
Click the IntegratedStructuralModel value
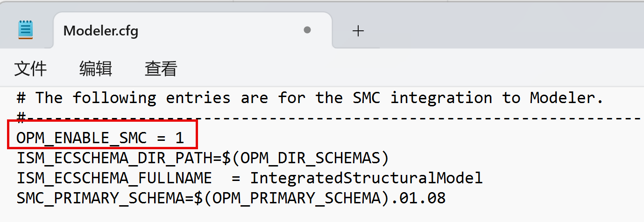click(366, 178)
